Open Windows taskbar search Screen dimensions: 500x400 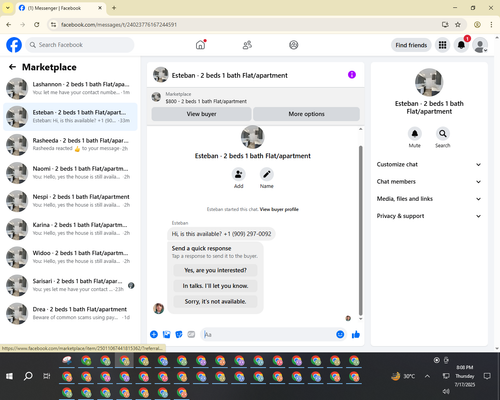[28, 376]
